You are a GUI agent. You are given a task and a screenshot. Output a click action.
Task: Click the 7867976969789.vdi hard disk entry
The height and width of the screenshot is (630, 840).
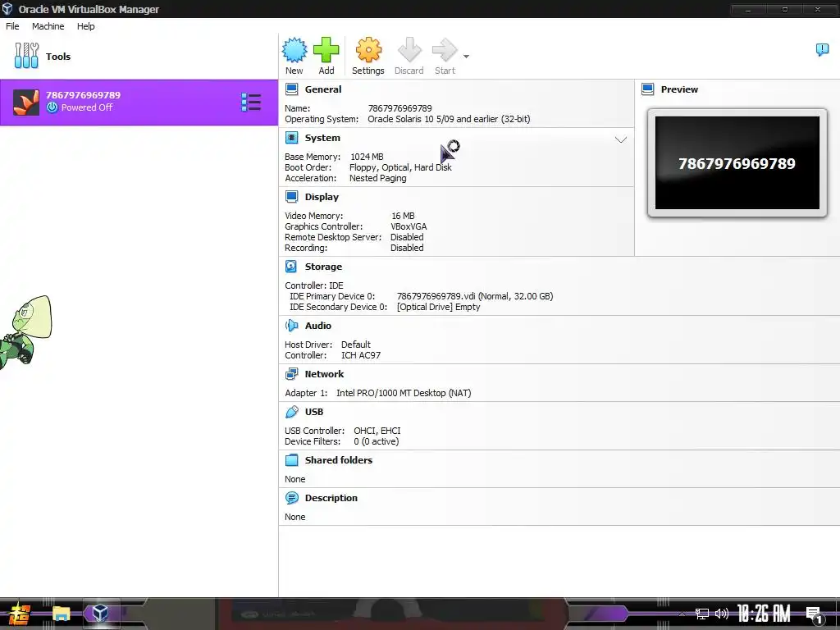pyautogui.click(x=475, y=295)
